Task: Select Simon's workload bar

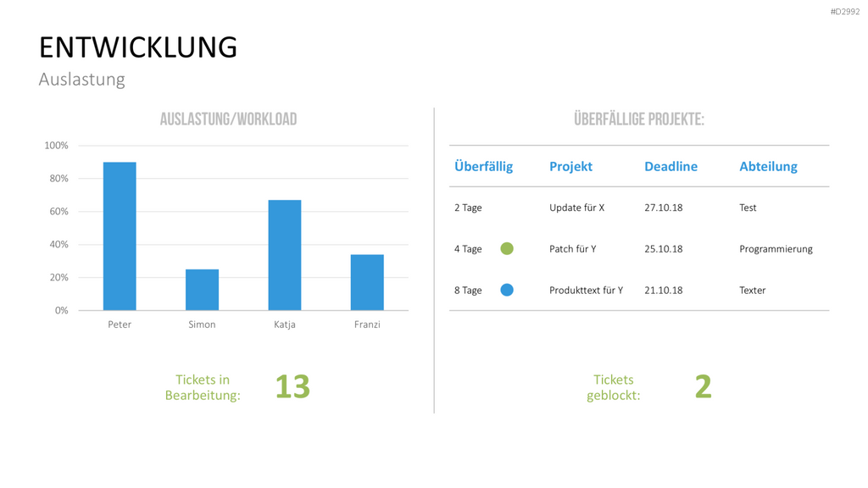Action: (x=202, y=290)
